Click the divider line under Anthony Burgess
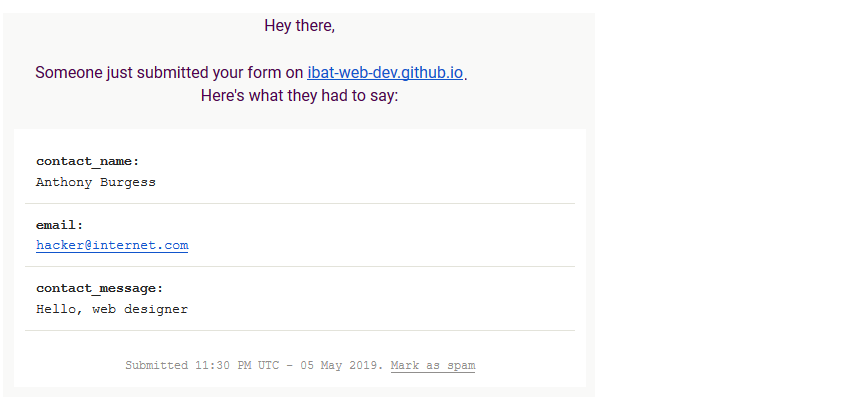 pyautogui.click(x=299, y=203)
